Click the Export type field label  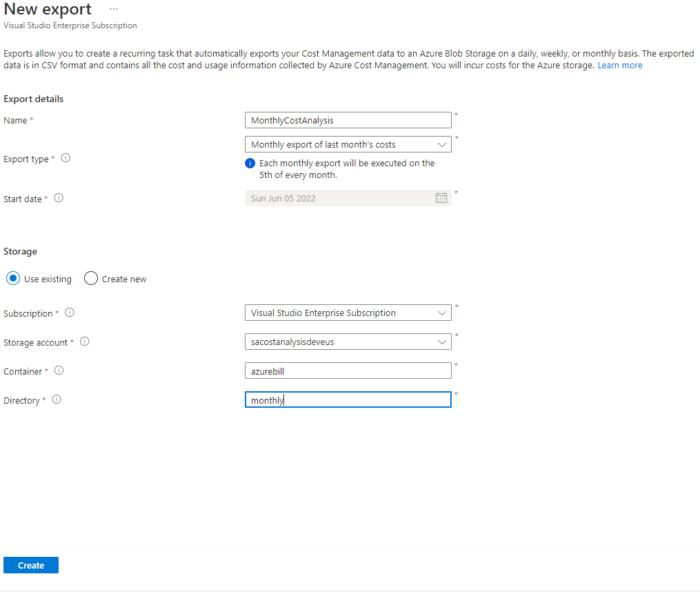26,159
